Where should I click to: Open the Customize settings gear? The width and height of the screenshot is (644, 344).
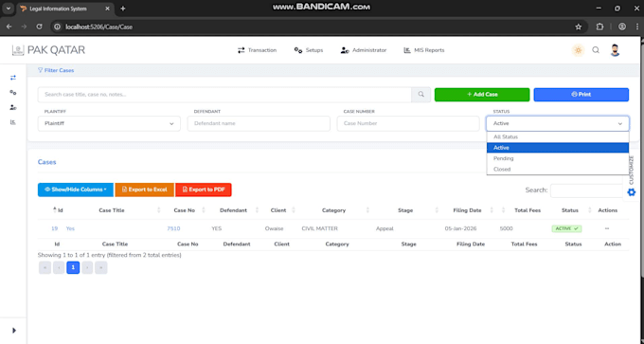coord(632,192)
